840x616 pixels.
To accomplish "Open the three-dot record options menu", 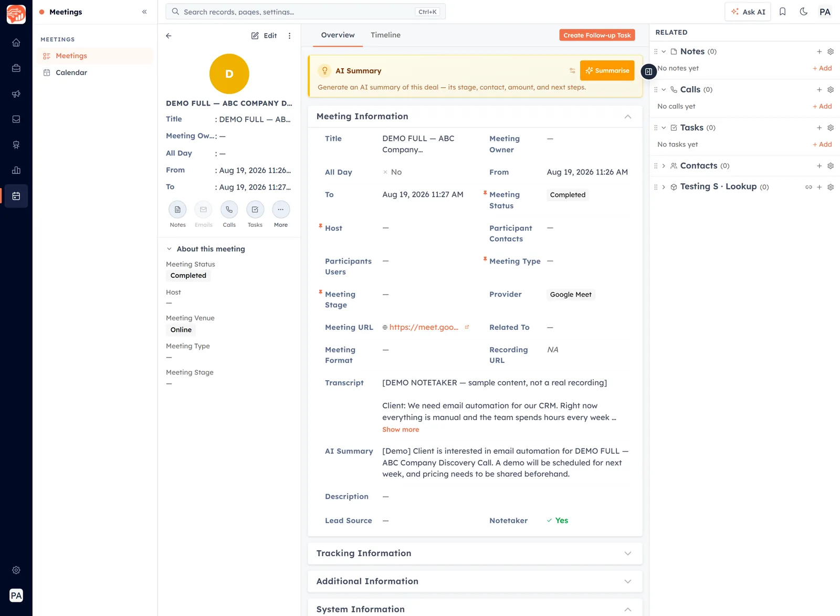I will tap(289, 36).
